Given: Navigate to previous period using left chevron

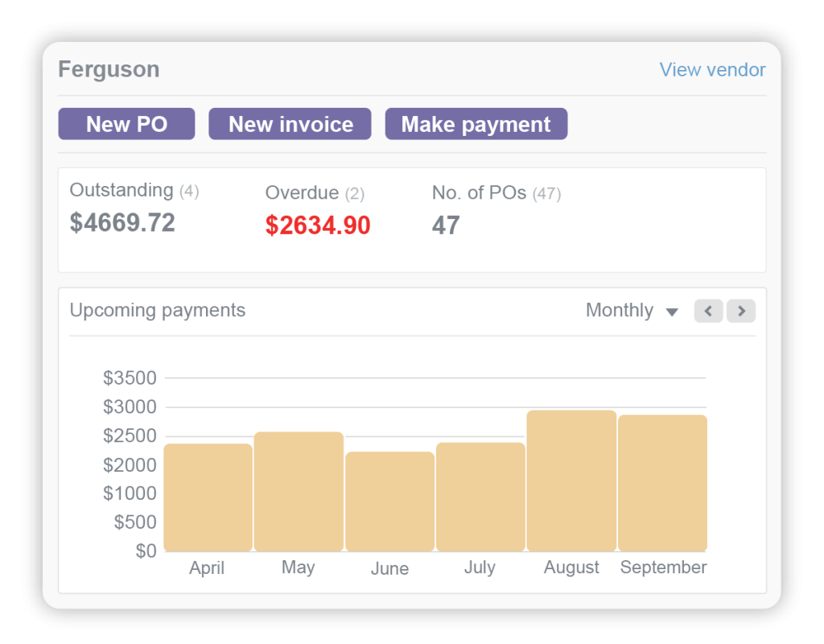Looking at the screenshot, I should click(x=708, y=311).
